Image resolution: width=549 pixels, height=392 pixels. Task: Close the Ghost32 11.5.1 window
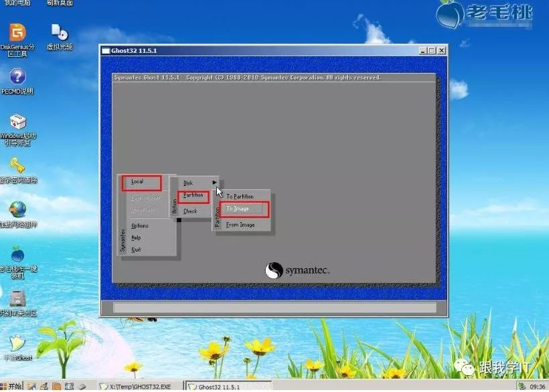click(x=442, y=51)
